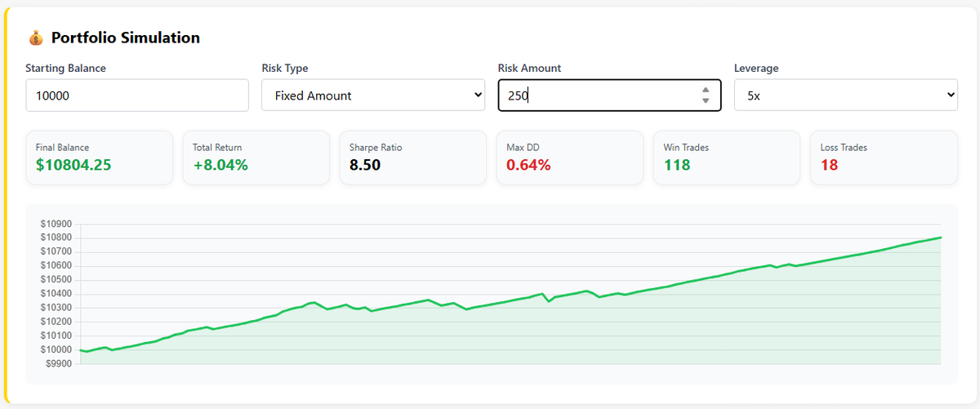Image resolution: width=980 pixels, height=409 pixels.
Task: Open the Leverage dropdown showing 5x
Action: (x=845, y=96)
